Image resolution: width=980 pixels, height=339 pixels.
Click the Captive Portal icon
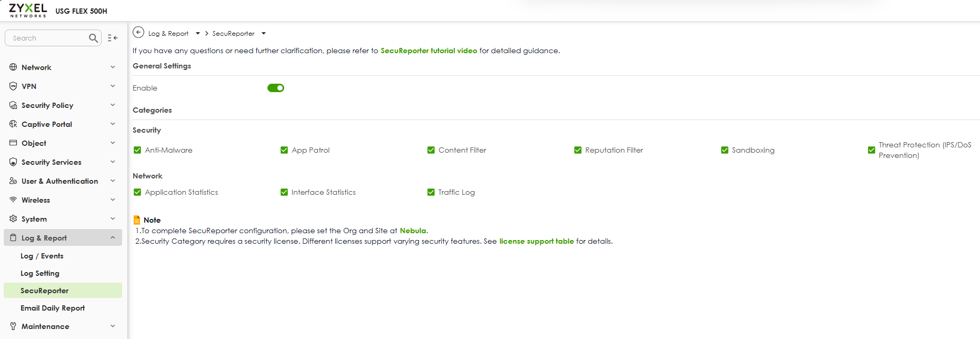pyautogui.click(x=13, y=124)
